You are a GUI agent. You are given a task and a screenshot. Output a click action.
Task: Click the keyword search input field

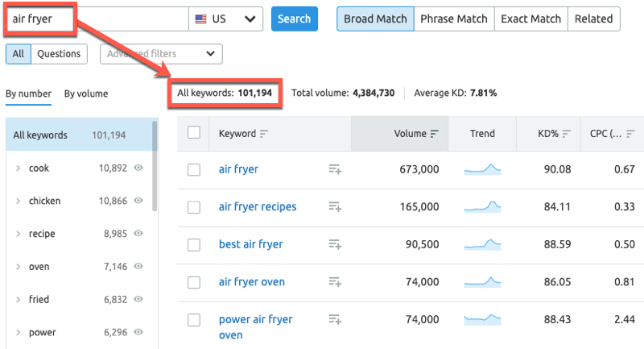point(97,19)
